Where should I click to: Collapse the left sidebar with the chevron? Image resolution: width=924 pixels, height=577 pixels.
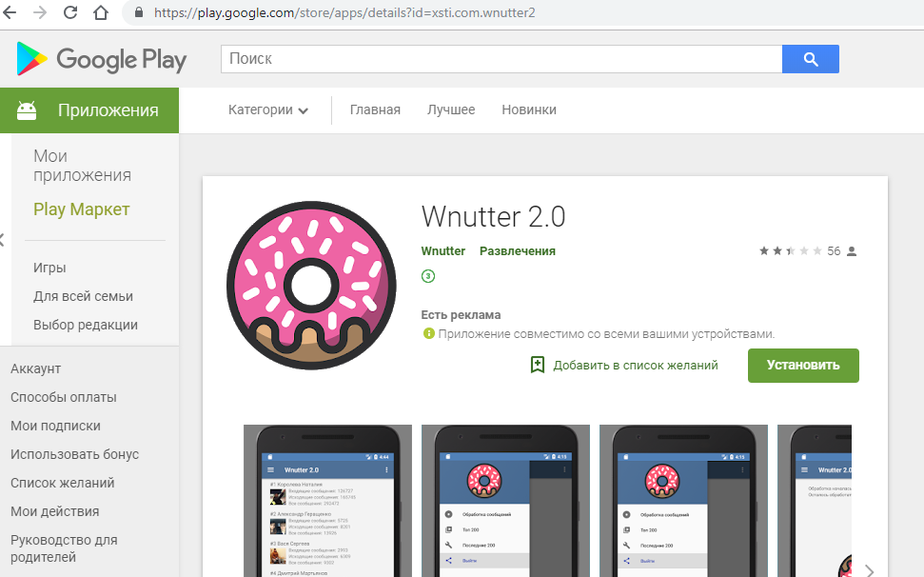tap(2, 240)
